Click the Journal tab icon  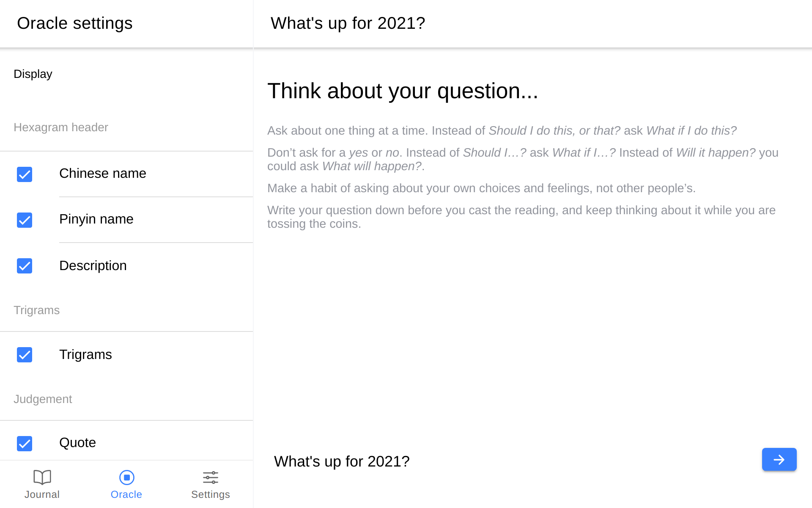point(42,477)
